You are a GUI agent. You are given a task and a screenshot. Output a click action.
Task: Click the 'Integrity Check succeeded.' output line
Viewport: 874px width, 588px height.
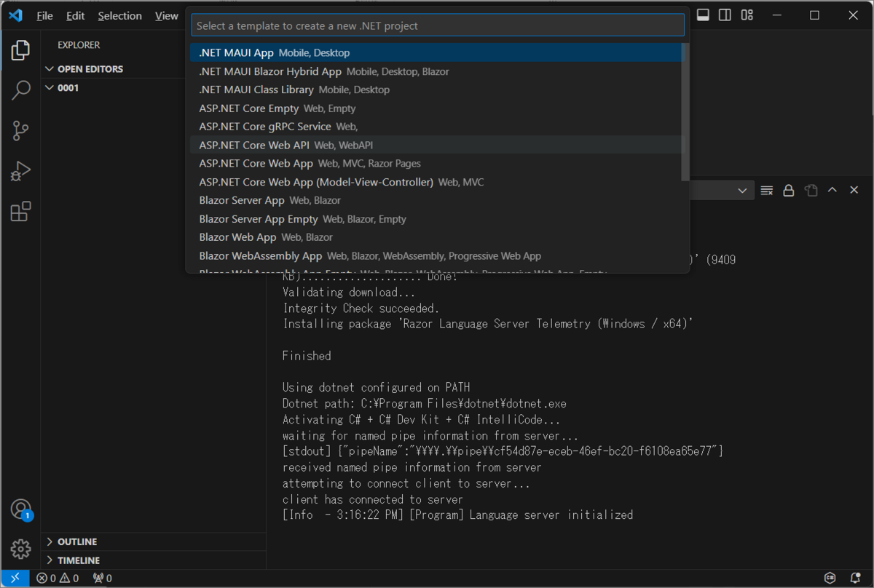pos(361,308)
